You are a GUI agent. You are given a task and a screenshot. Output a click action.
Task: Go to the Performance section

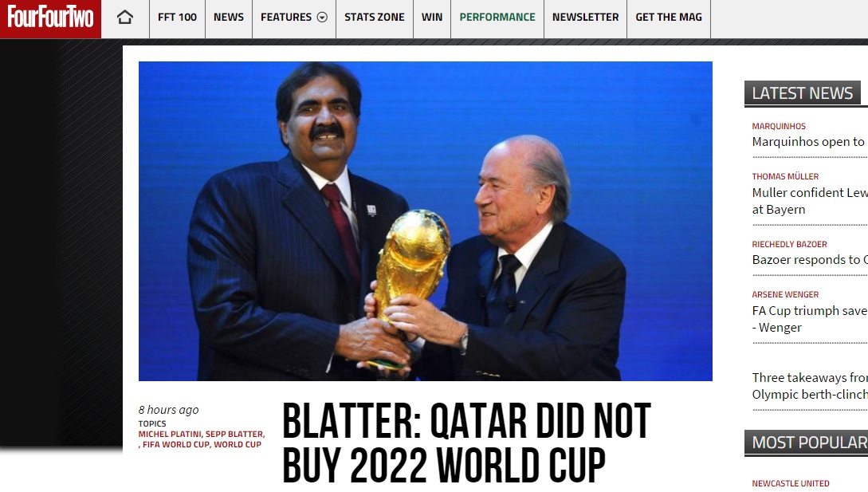pyautogui.click(x=497, y=18)
